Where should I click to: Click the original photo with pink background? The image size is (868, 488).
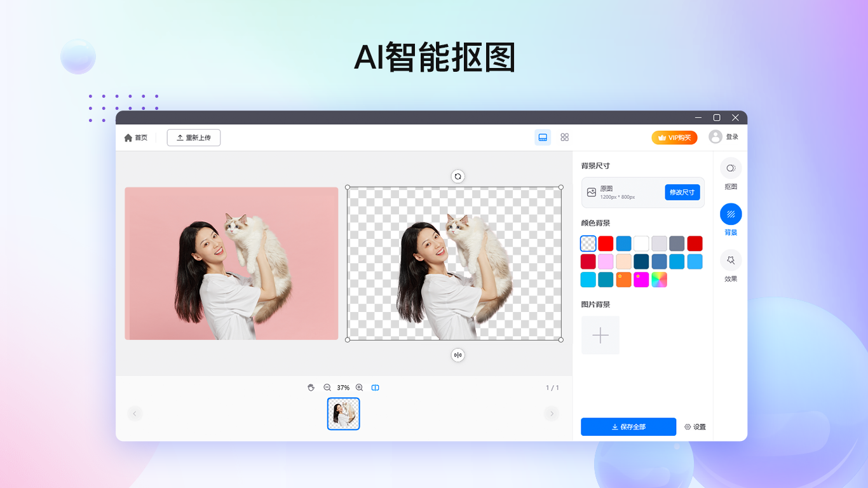(x=231, y=264)
